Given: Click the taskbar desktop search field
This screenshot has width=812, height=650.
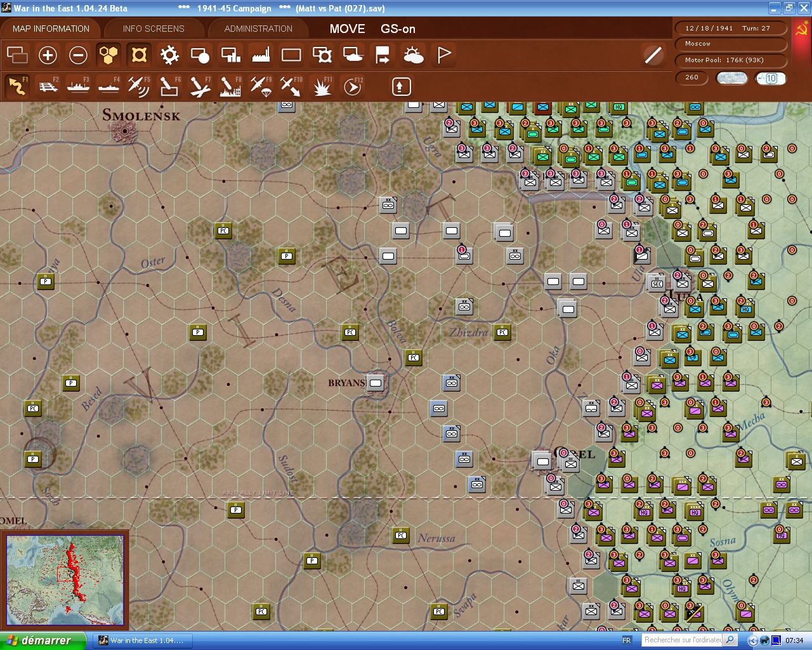Looking at the screenshot, I should [x=683, y=640].
